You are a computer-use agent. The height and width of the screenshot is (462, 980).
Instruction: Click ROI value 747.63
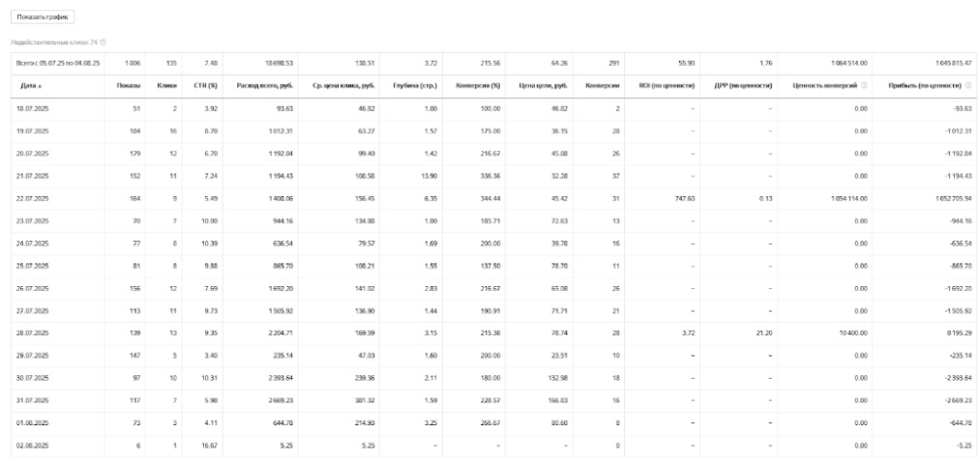click(684, 198)
